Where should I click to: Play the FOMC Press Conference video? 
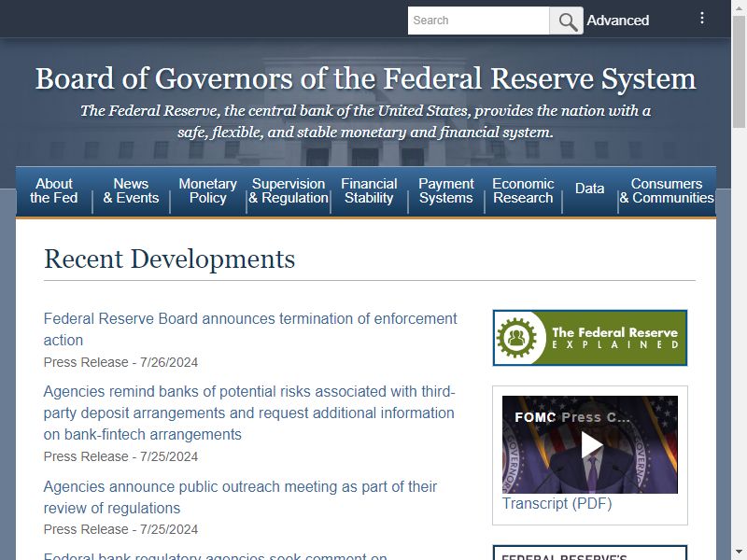[590, 445]
